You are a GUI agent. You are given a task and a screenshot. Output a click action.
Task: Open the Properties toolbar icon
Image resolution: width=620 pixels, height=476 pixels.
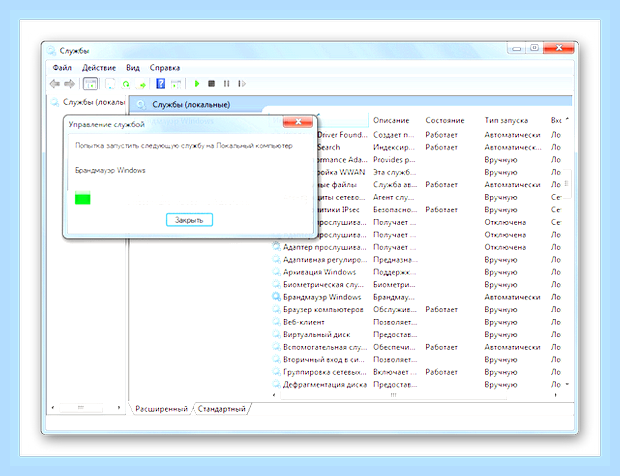[110, 84]
